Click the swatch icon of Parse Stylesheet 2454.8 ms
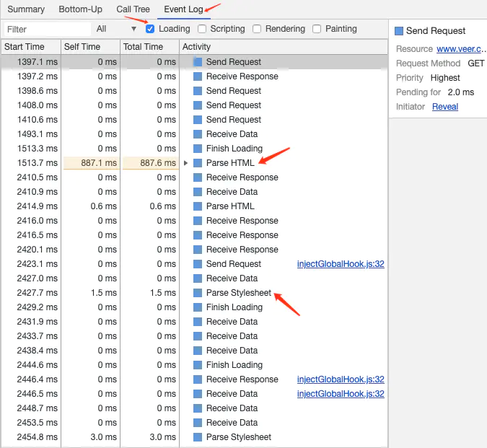Screen dimensions: 487x448 point(198,437)
